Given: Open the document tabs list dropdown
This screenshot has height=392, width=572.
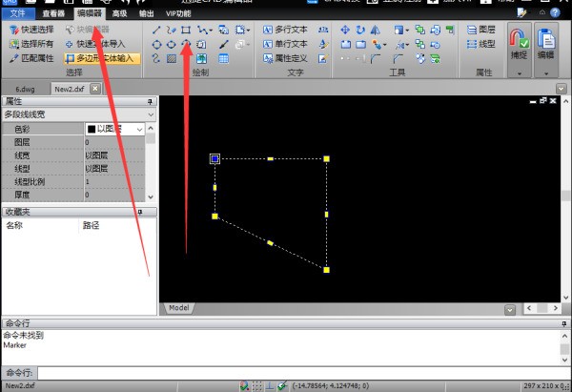Looking at the screenshot, I should [562, 89].
